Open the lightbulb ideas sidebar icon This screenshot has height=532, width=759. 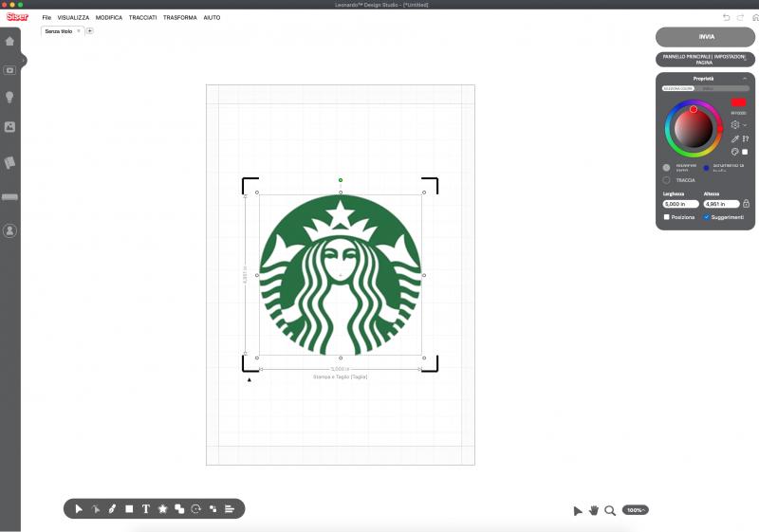(x=10, y=97)
